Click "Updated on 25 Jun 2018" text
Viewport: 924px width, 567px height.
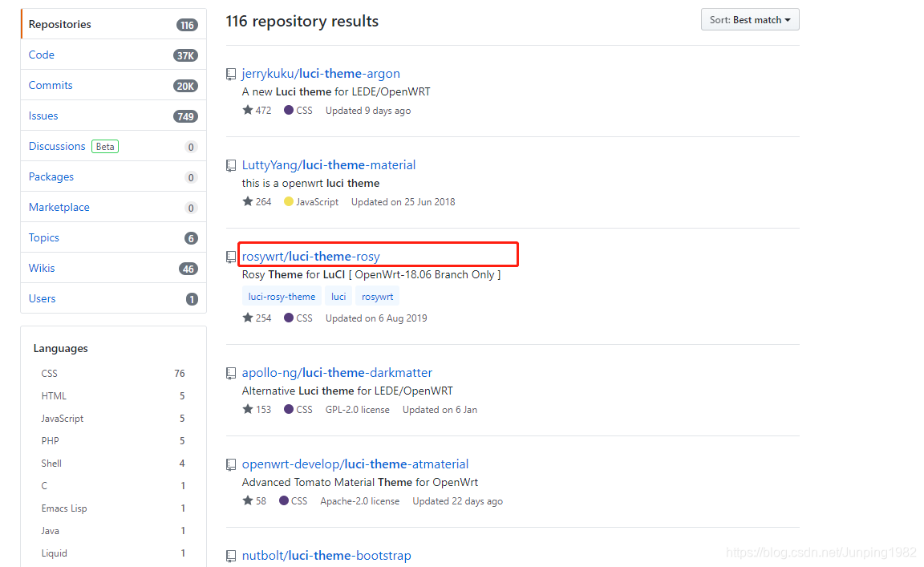point(403,201)
